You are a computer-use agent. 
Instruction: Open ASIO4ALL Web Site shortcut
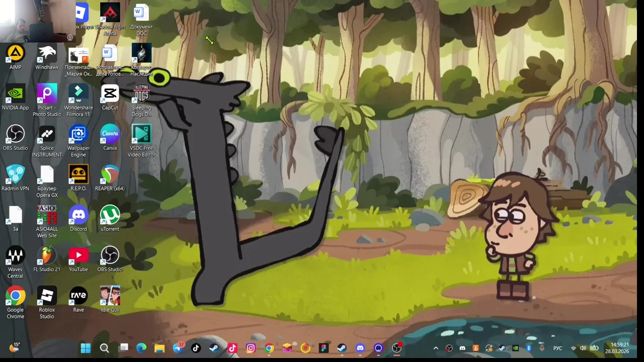click(47, 222)
